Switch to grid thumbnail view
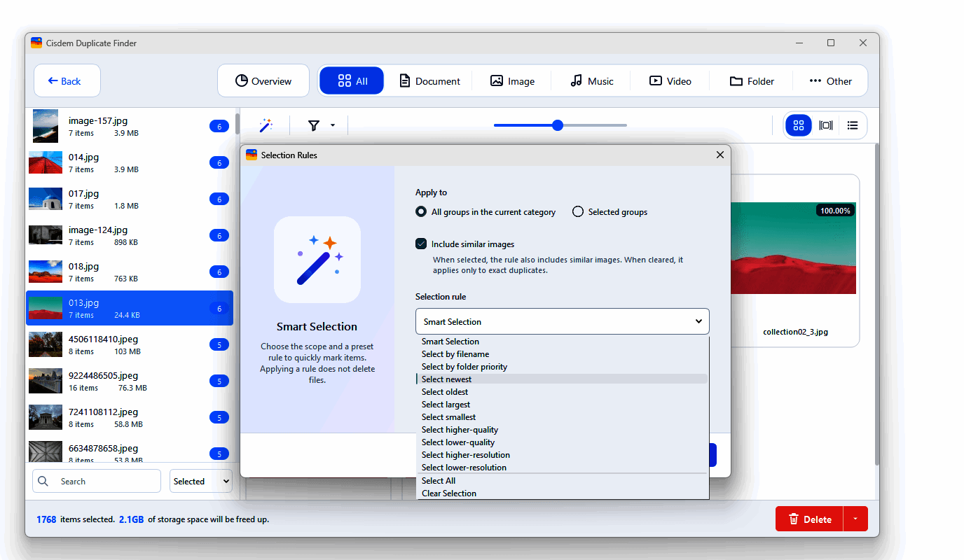Screen dimensions: 964x560 coord(798,125)
